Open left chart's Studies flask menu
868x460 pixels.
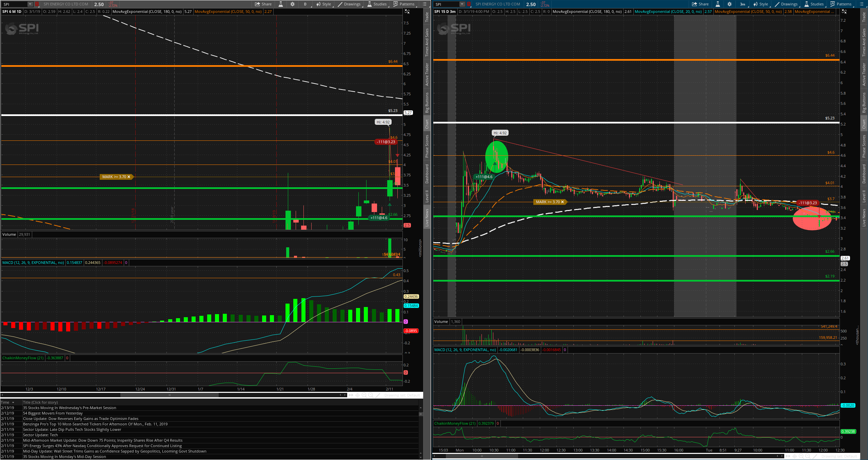pos(377,4)
